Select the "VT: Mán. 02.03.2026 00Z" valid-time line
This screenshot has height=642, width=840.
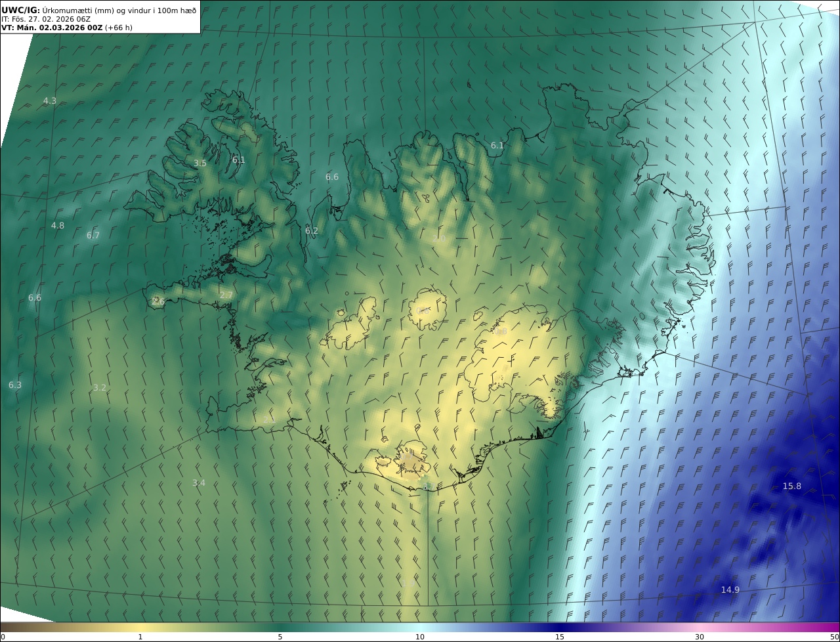click(x=52, y=28)
